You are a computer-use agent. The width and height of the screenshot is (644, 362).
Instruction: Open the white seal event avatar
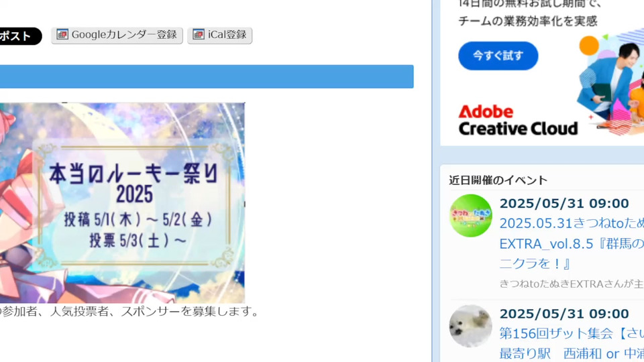click(470, 326)
